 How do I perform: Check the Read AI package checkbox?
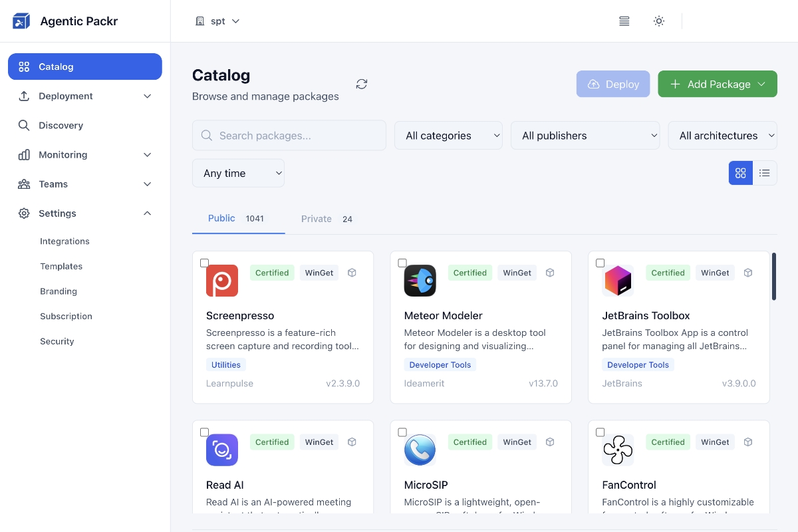pos(204,432)
